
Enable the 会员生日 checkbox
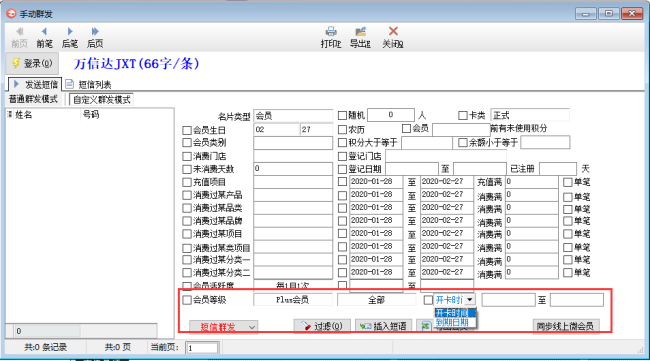coord(187,130)
